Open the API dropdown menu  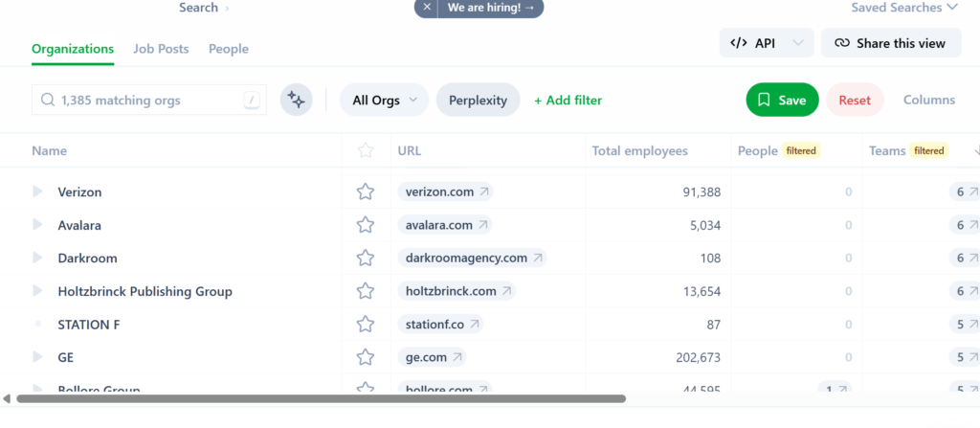pyautogui.click(x=766, y=43)
